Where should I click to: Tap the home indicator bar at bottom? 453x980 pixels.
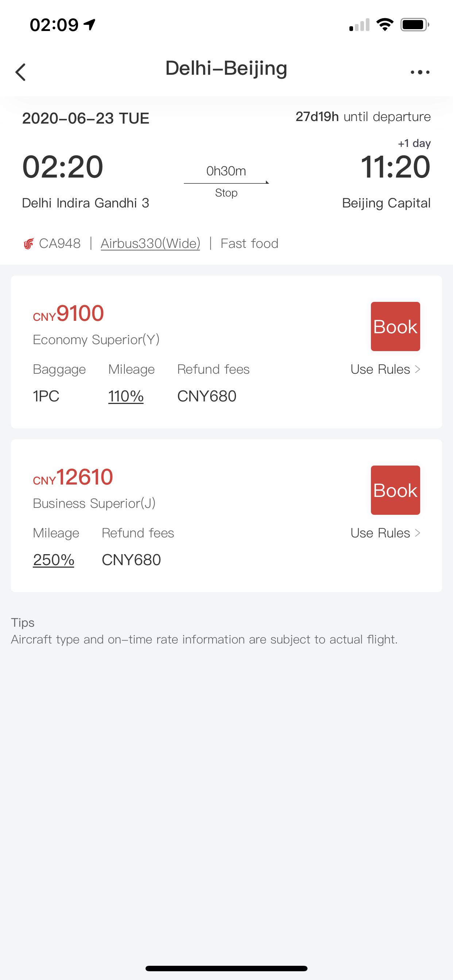click(x=226, y=968)
